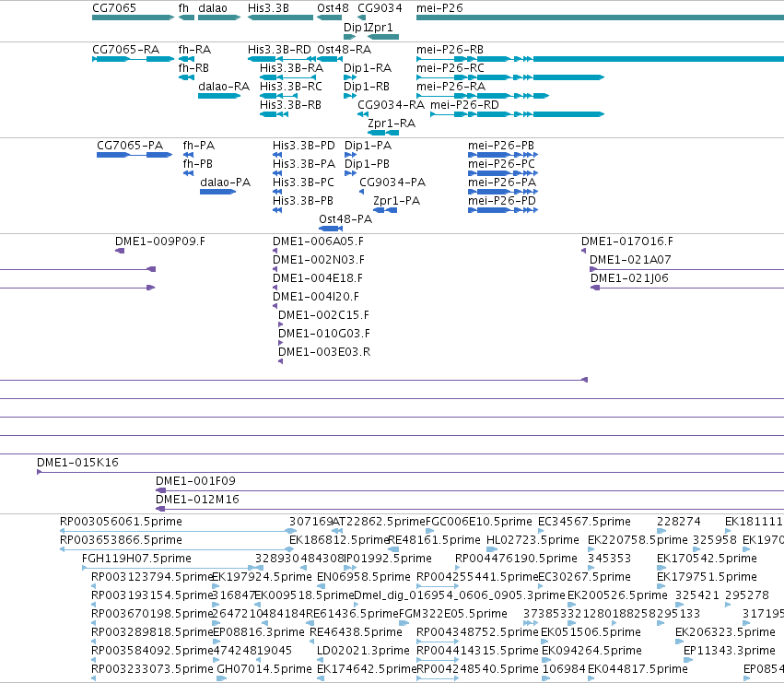Viewport: 784px width, 683px height.
Task: Click protein His3.3B-PB
Action: pos(303,201)
